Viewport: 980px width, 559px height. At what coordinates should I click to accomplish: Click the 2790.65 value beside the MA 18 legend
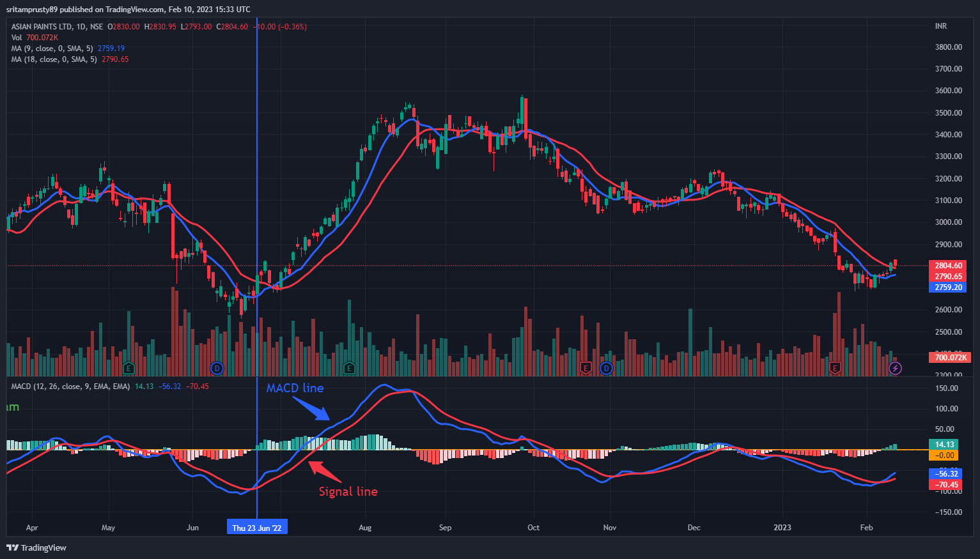click(x=115, y=59)
